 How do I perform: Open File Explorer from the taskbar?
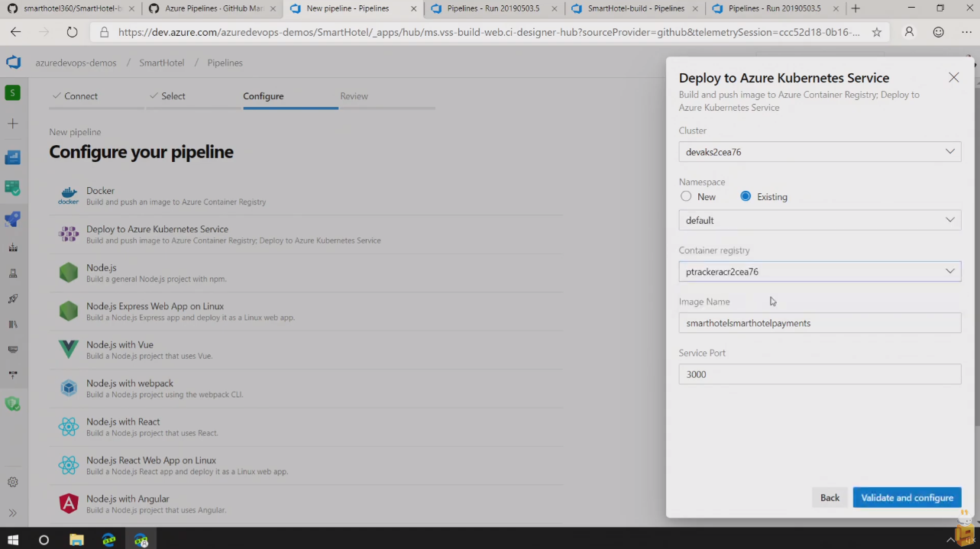tap(76, 540)
